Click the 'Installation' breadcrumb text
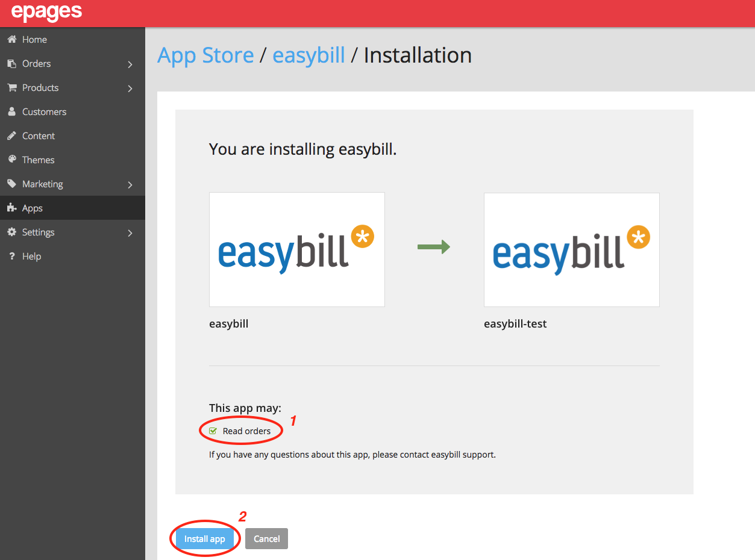Screen dimensions: 755x560 tap(418, 55)
